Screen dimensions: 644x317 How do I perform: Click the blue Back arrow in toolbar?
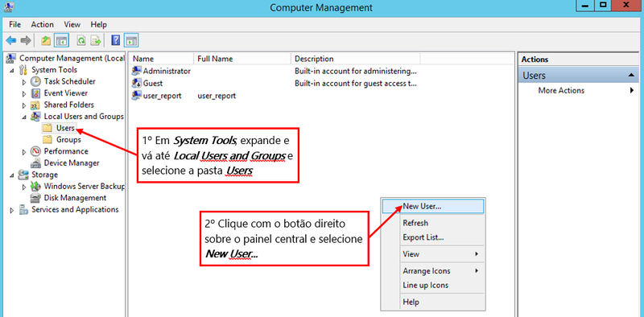11,40
